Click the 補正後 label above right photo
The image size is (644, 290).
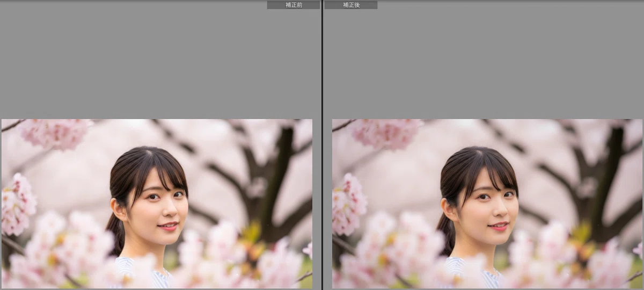[x=351, y=5]
